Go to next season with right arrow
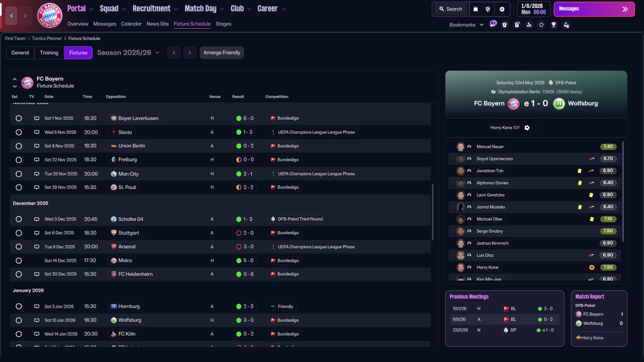This screenshot has height=362, width=644. pyautogui.click(x=190, y=53)
